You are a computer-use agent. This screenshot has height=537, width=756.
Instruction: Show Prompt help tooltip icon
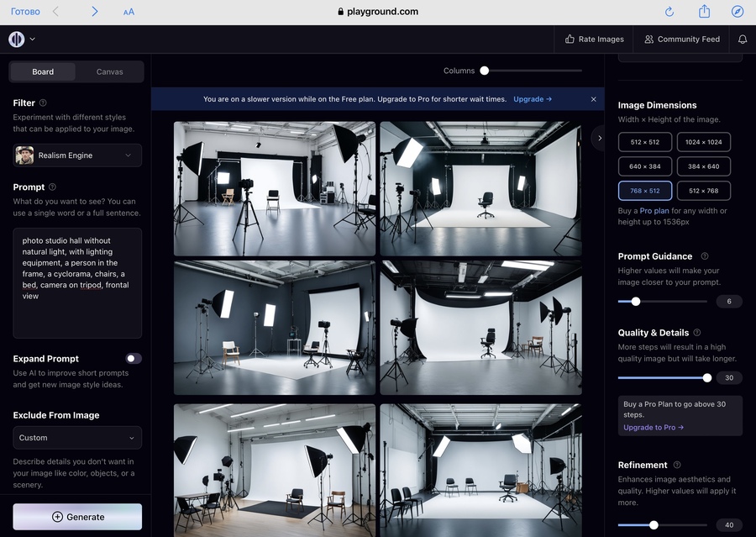[x=53, y=187]
